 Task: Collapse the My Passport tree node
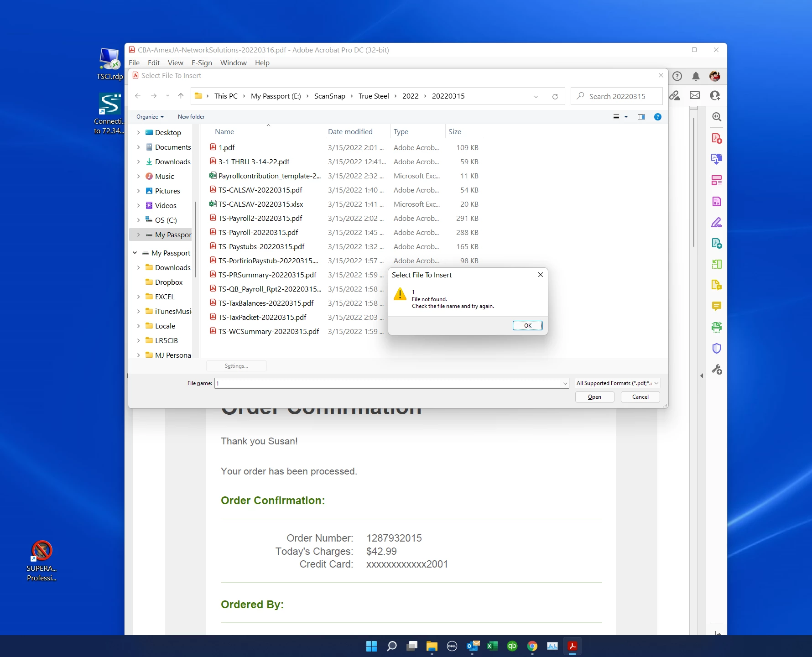[x=135, y=253]
